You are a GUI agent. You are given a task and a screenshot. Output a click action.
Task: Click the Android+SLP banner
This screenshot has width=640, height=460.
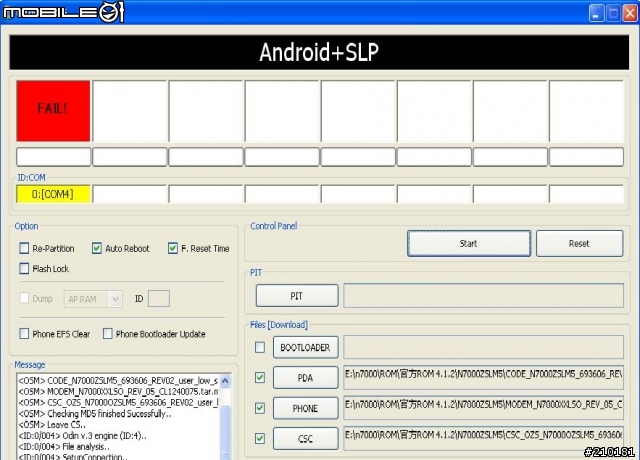(x=319, y=52)
